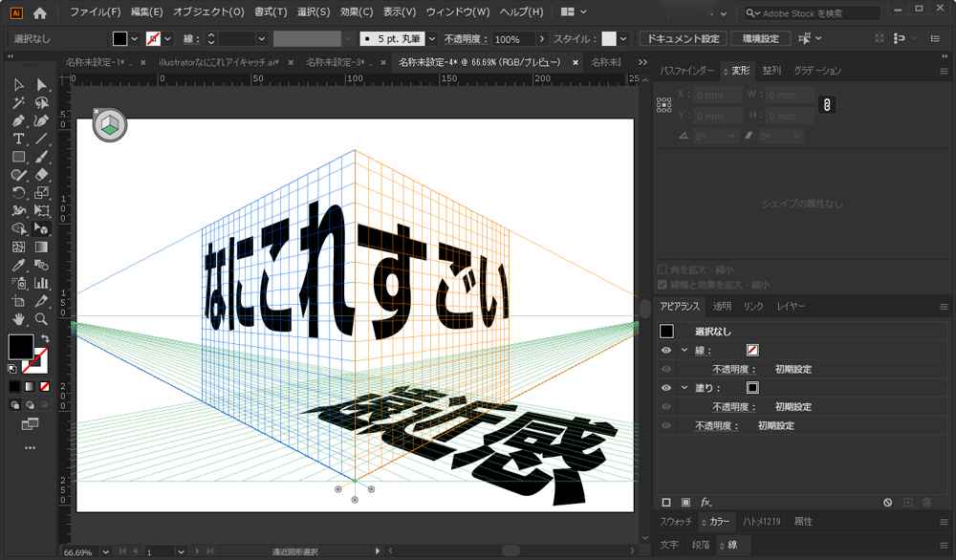Choose the Eyedropper tool
This screenshot has width=956, height=560.
(x=18, y=265)
